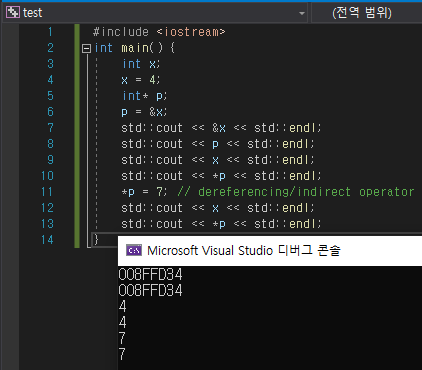Click the last 7 in console output
The image size is (422, 370).
click(122, 354)
